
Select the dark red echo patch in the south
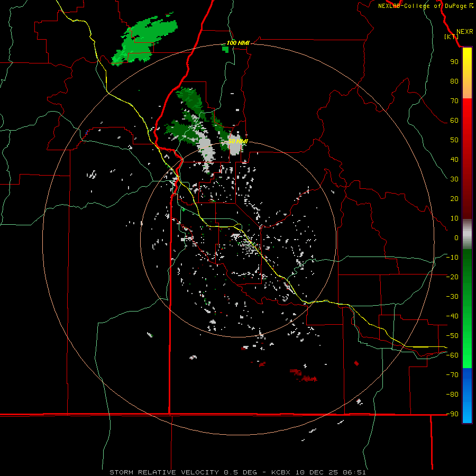pyautogui.click(x=304, y=376)
